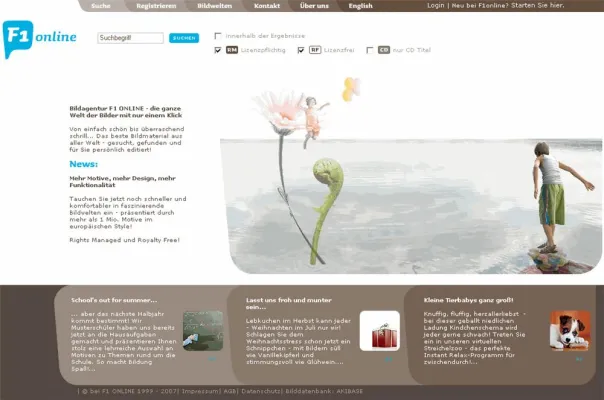Open the school blackboard thumbnail
The image size is (604, 400).
[202, 330]
